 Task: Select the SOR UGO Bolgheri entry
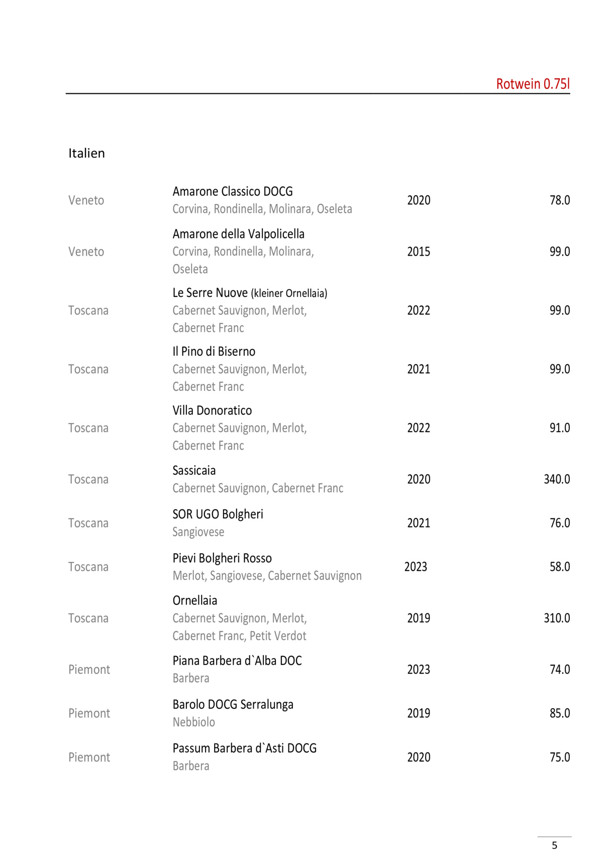[218, 514]
